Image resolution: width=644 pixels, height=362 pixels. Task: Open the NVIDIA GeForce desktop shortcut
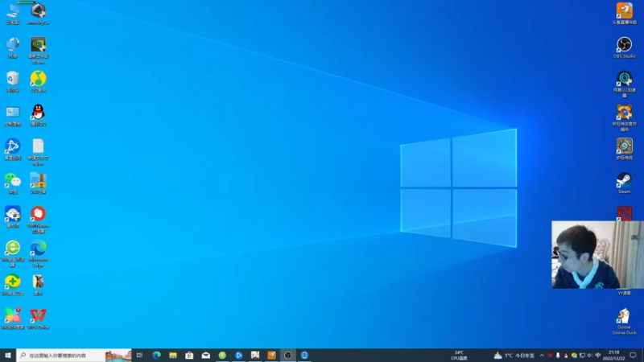pos(38,50)
